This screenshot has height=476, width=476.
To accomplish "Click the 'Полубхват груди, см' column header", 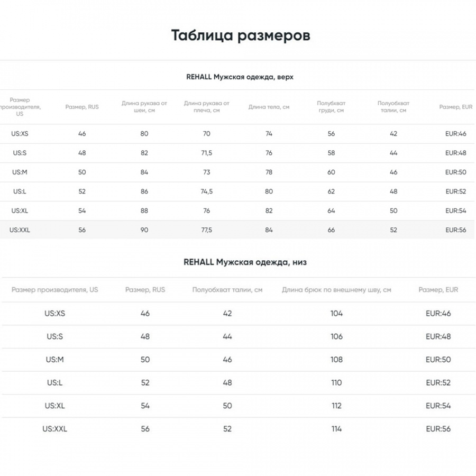I will pos(331,107).
